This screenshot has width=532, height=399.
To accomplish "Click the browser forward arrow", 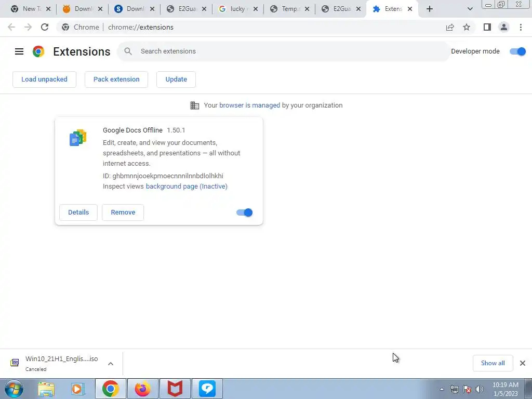I will pos(28,27).
